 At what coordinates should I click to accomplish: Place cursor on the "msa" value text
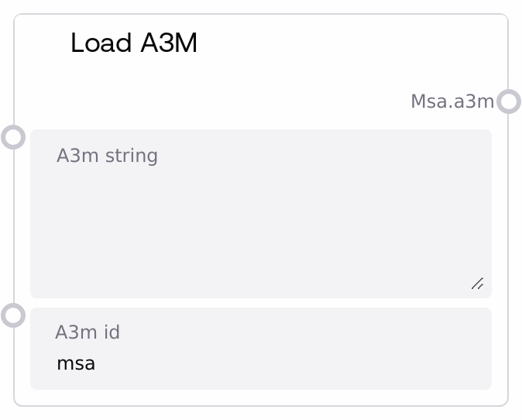76,363
